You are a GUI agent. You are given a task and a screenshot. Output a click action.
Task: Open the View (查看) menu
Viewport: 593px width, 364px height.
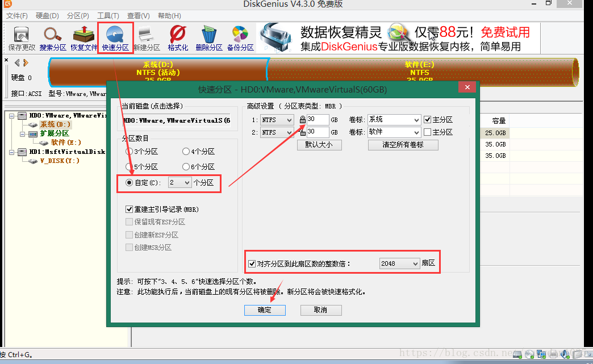(139, 16)
